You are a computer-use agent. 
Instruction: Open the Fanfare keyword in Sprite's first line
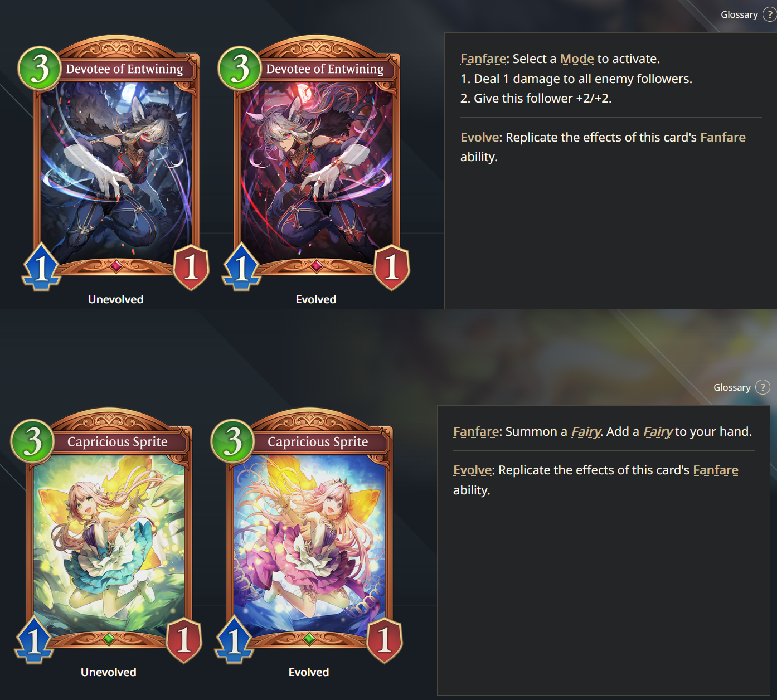476,431
